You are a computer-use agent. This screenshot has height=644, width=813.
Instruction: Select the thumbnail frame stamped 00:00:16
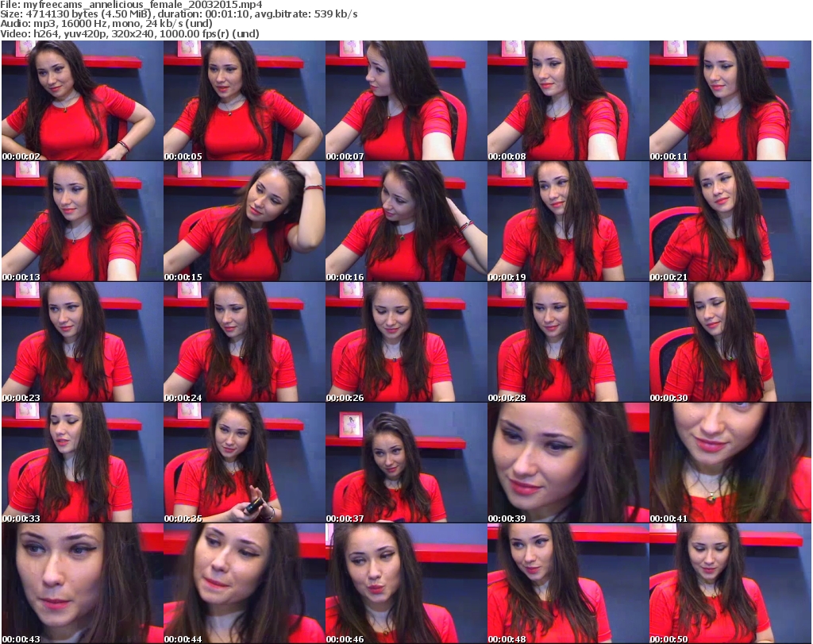coord(406,222)
